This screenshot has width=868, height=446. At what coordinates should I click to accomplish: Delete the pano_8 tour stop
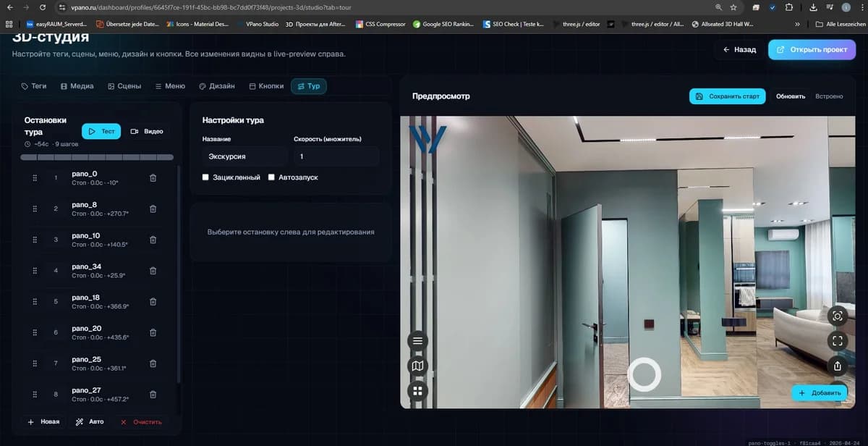coord(153,209)
